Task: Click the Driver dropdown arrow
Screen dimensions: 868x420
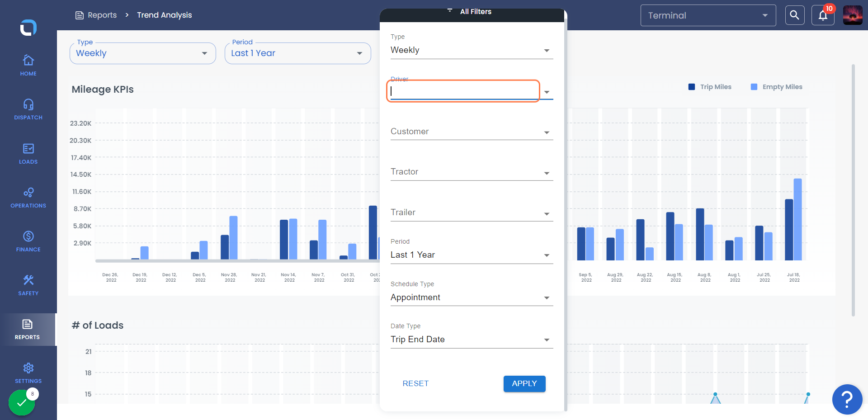Action: pyautogui.click(x=547, y=92)
